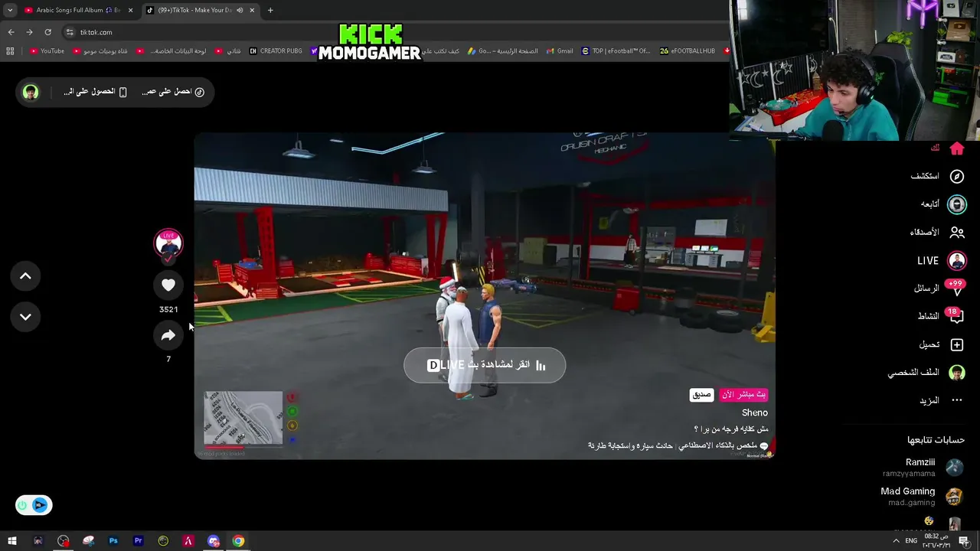Open the eFOOTBALLHUB bookmark
This screenshot has width=980, height=551.
click(687, 51)
